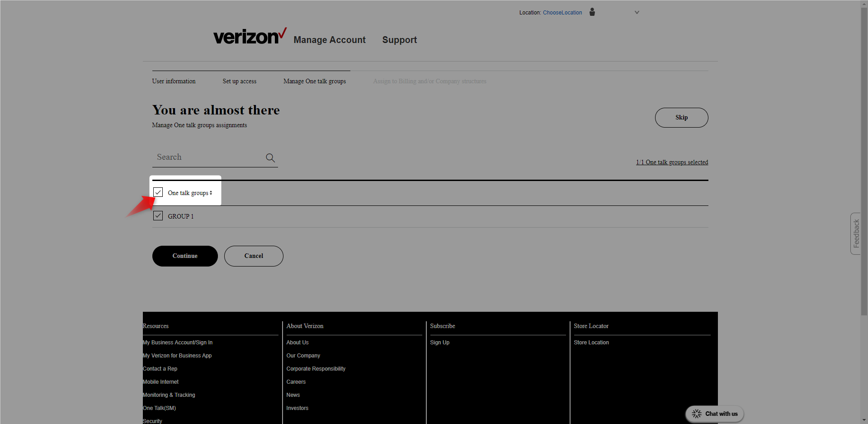The height and width of the screenshot is (424, 868).
Task: Open Investors footer link
Action: tap(297, 408)
